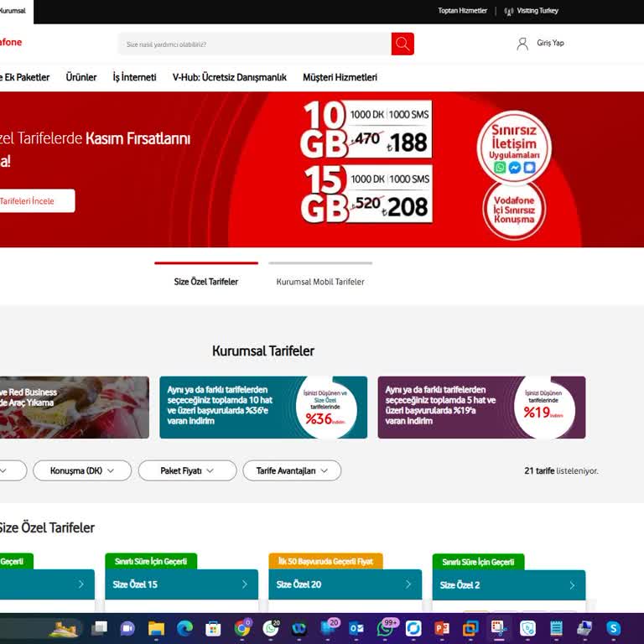Open File Explorer from the taskbar
This screenshot has width=644, height=644.
pyautogui.click(x=156, y=628)
